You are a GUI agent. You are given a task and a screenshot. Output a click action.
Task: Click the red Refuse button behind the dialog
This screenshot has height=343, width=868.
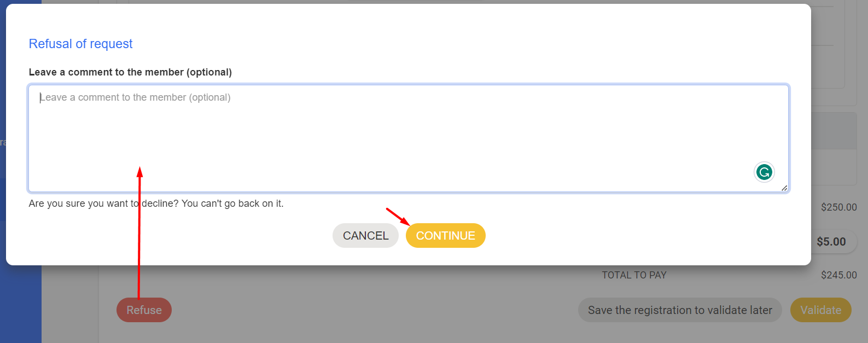[144, 310]
